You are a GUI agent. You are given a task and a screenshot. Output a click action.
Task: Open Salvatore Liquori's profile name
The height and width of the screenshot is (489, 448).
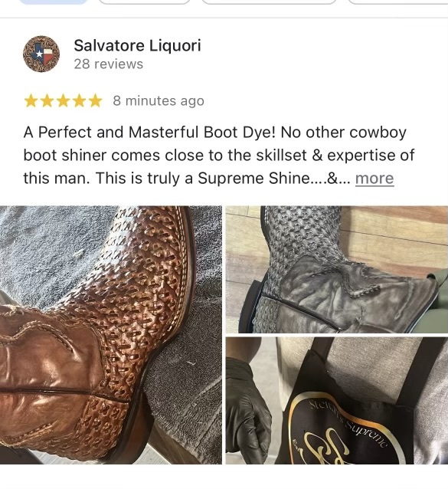coord(137,45)
